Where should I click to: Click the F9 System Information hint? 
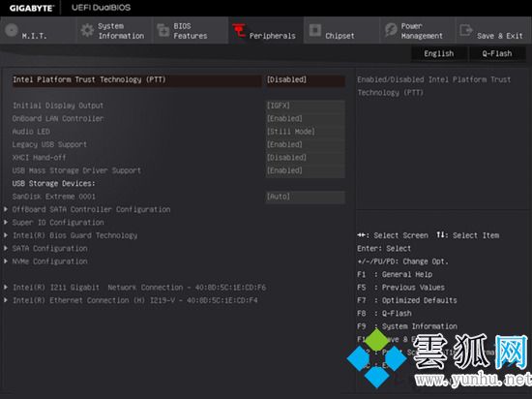pyautogui.click(x=407, y=326)
